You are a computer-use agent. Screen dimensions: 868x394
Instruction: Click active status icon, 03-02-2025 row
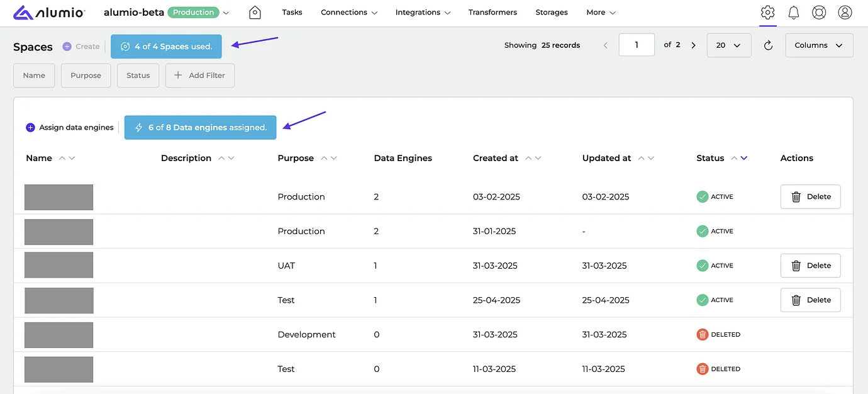[703, 197]
